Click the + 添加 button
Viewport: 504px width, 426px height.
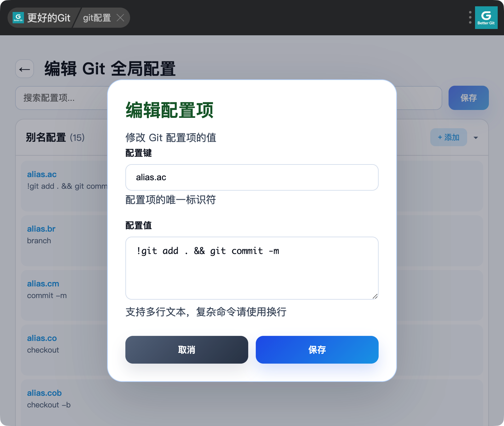click(449, 137)
